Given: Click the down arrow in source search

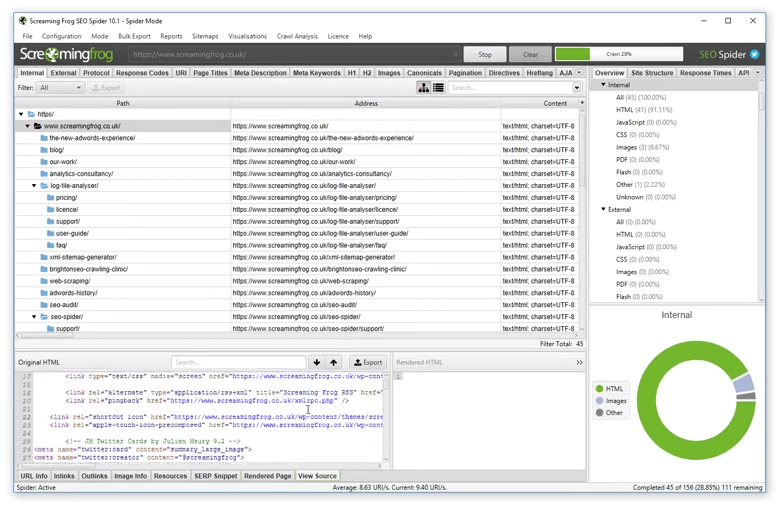Looking at the screenshot, I should click(x=317, y=362).
